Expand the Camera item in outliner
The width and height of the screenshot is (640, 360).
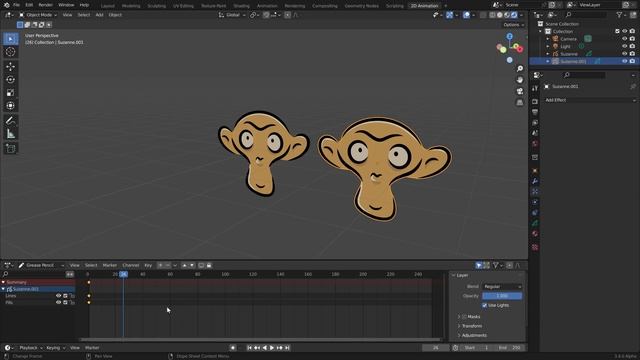click(548, 39)
